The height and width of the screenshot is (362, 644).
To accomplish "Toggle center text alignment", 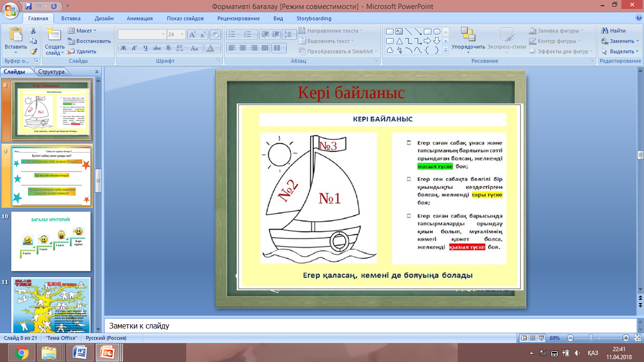I will [243, 48].
